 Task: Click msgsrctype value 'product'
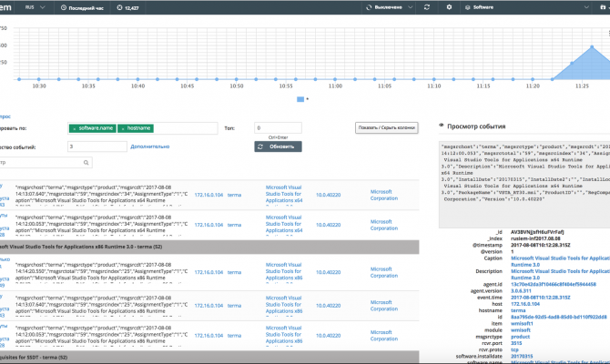pos(520,337)
